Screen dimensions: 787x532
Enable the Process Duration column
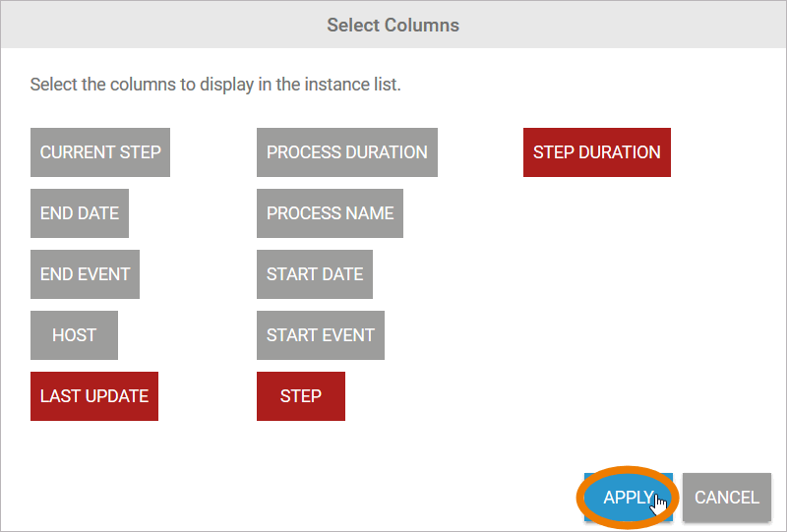point(347,152)
